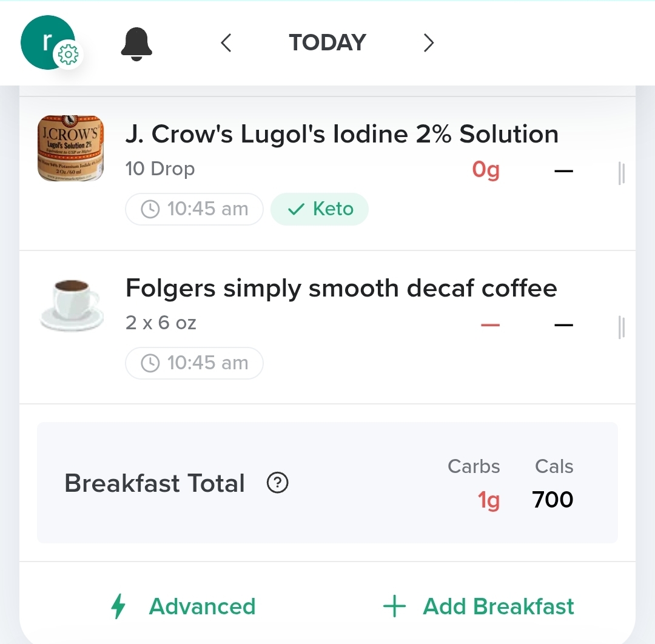Change the Lugol's Iodine 10:45 am time

pos(194,209)
